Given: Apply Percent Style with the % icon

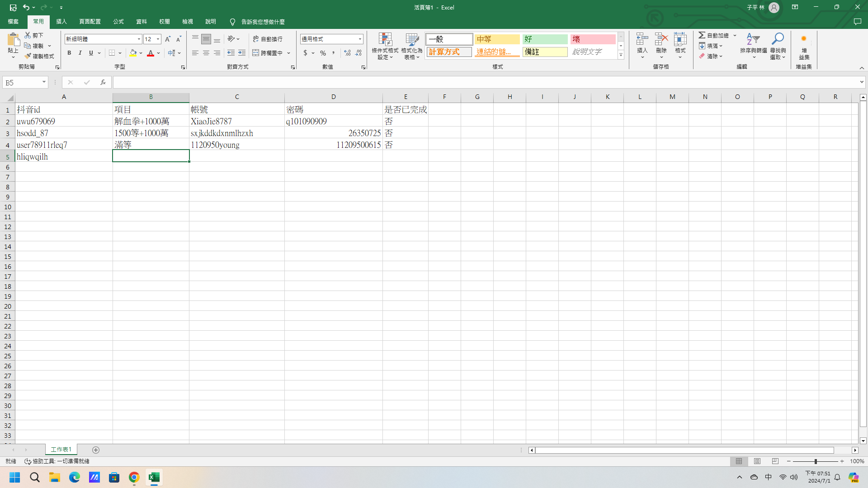Looking at the screenshot, I should click(x=323, y=53).
